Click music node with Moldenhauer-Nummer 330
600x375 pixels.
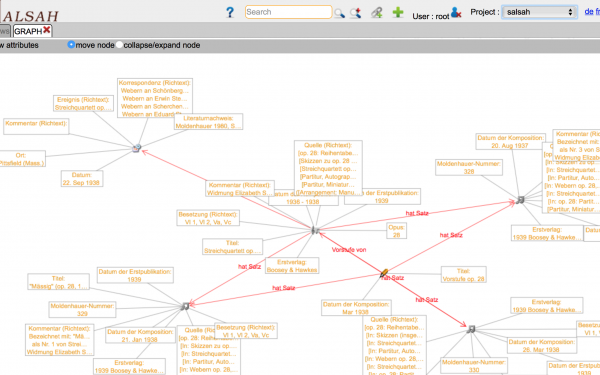point(471,329)
